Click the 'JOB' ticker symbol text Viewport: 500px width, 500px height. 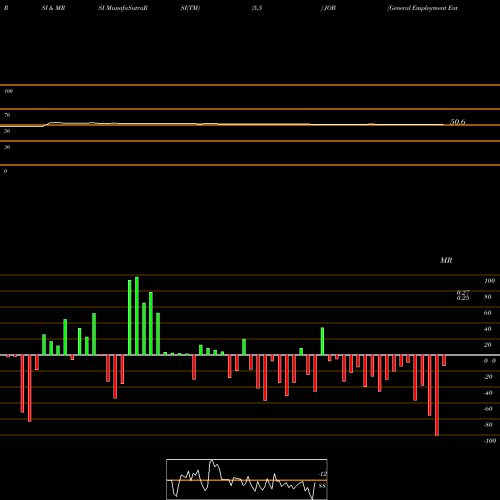(329, 8)
